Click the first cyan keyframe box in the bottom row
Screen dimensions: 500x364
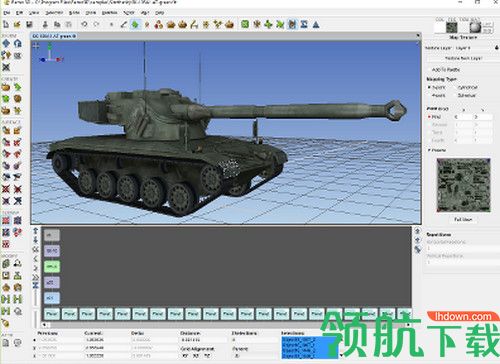52,314
